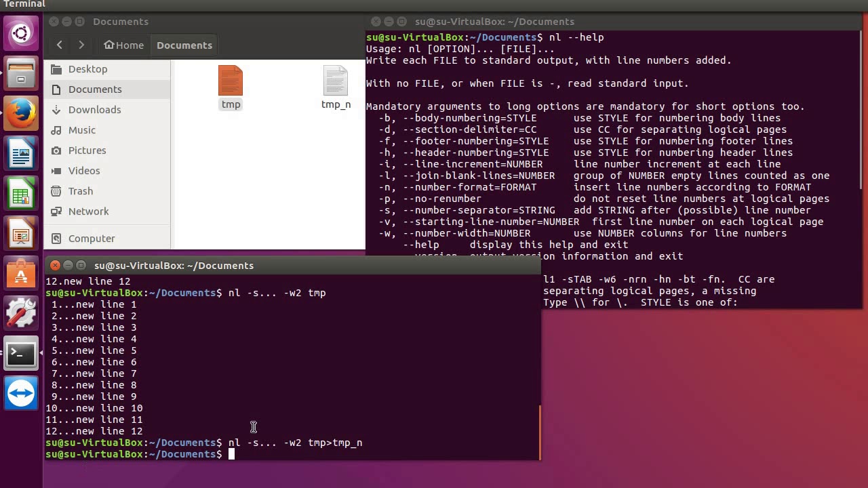Image resolution: width=868 pixels, height=488 pixels.
Task: Click the Documents path button
Action: pos(184,45)
